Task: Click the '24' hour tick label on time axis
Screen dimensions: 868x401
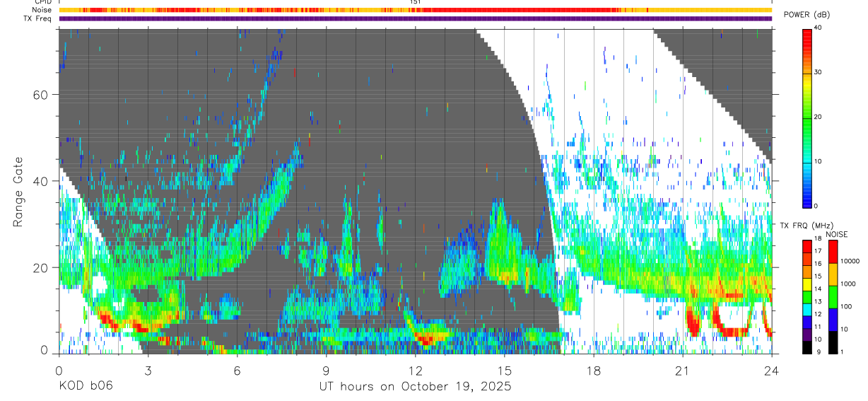Action: tap(771, 370)
